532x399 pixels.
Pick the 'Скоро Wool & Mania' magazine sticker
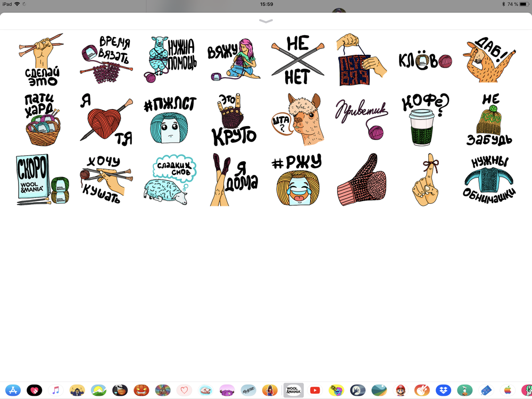(x=42, y=179)
